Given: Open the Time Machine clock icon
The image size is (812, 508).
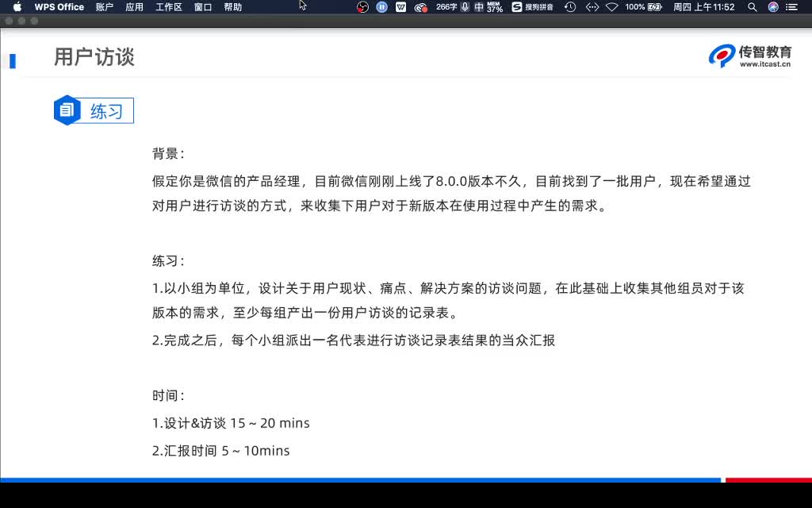Looking at the screenshot, I should 570,6.
